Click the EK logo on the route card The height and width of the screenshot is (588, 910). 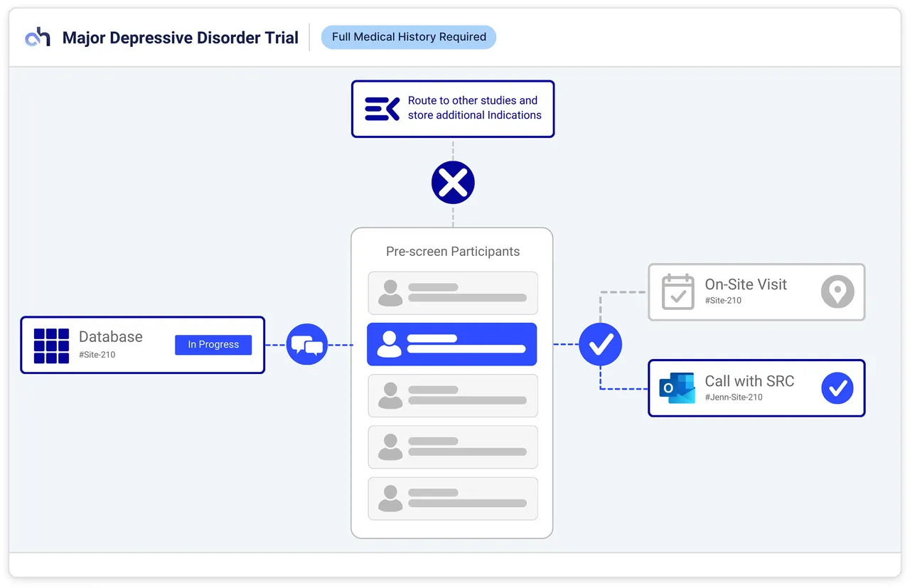point(382,109)
